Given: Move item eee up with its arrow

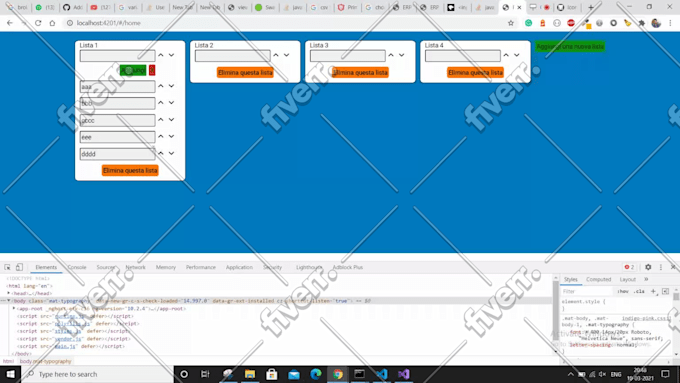Looking at the screenshot, I should (x=161, y=137).
